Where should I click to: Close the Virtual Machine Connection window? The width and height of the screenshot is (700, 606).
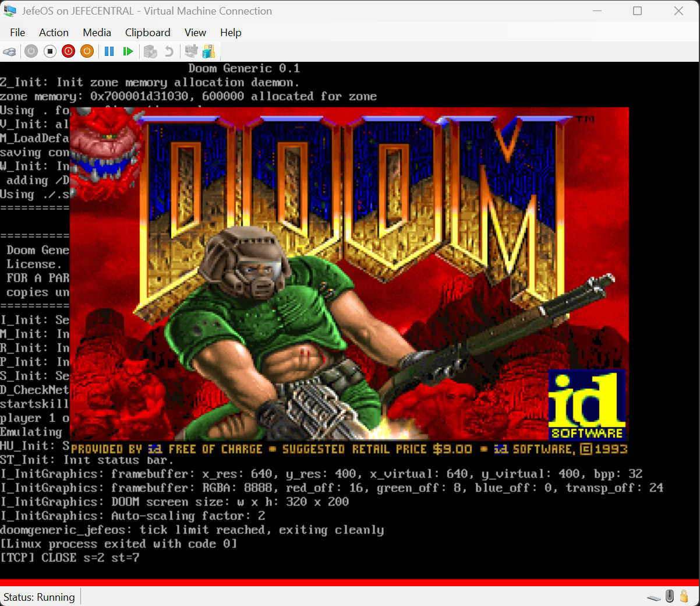(678, 11)
